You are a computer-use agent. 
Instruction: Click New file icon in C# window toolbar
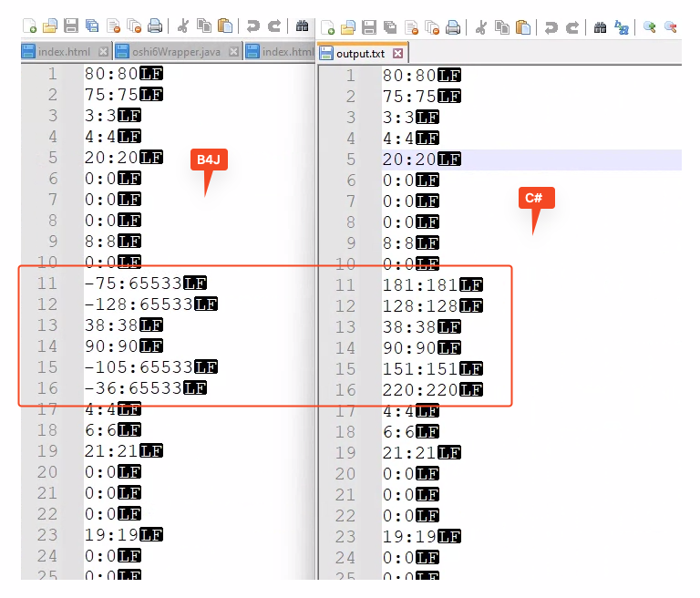pyautogui.click(x=328, y=27)
